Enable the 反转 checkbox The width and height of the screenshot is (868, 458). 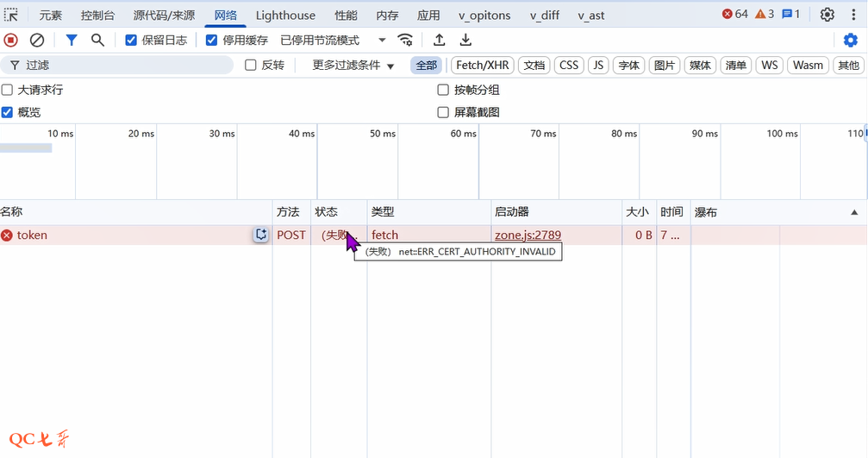251,66
